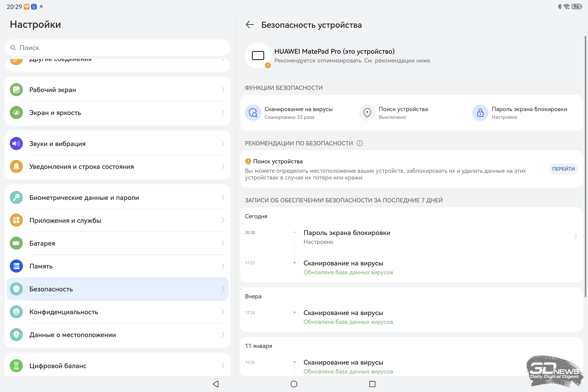Tap the back arrow next to Безопасность устройства
The image size is (588, 392).
pos(250,24)
